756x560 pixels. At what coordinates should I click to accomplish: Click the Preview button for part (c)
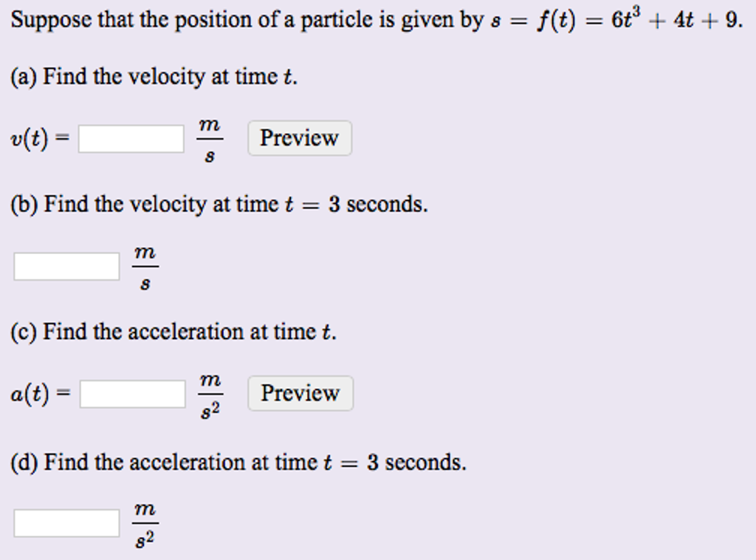[x=300, y=393]
